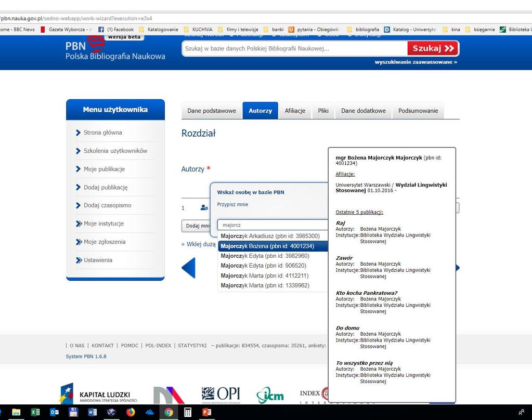Click the Wklej dużą link

point(199,244)
